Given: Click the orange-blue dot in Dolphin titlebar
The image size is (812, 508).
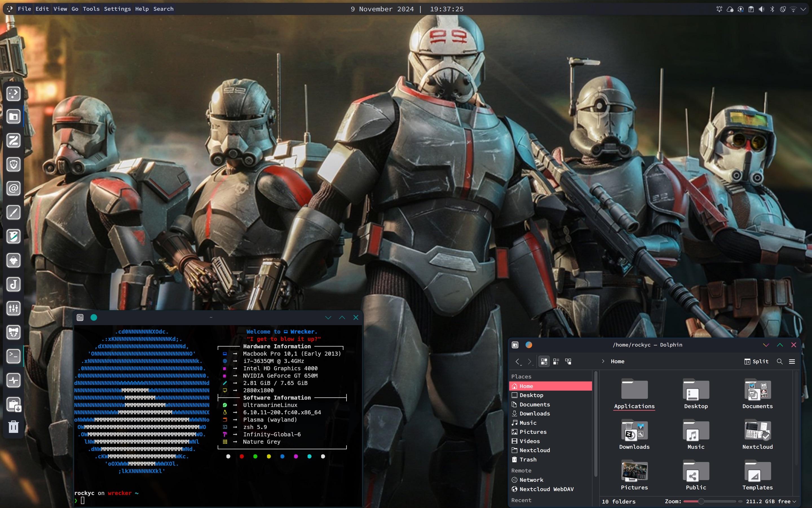Looking at the screenshot, I should pos(528,345).
